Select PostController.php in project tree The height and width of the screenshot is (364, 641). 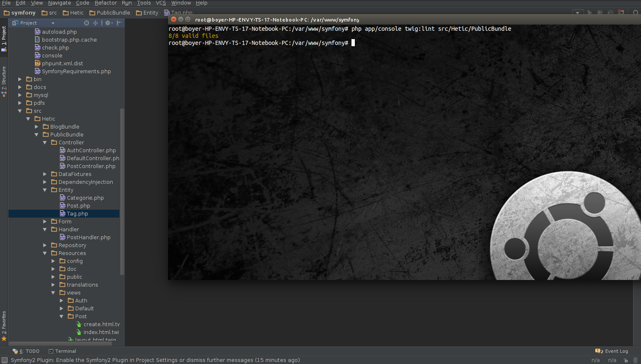pos(87,166)
